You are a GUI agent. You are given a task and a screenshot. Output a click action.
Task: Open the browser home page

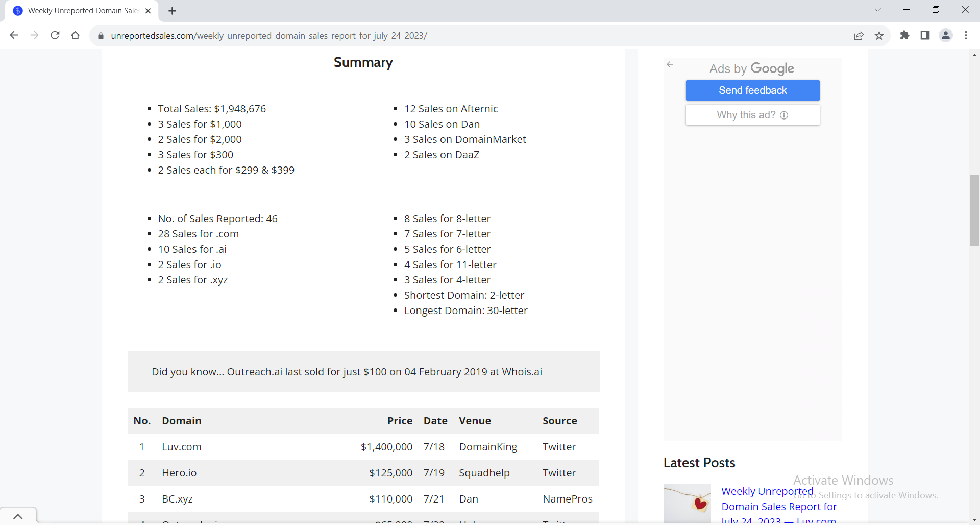pos(76,35)
